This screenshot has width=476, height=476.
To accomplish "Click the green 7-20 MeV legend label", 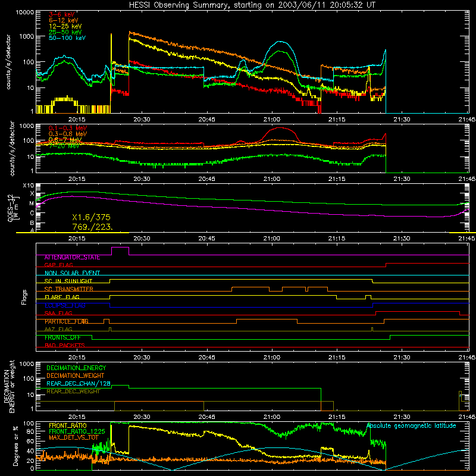I will coord(64,146).
